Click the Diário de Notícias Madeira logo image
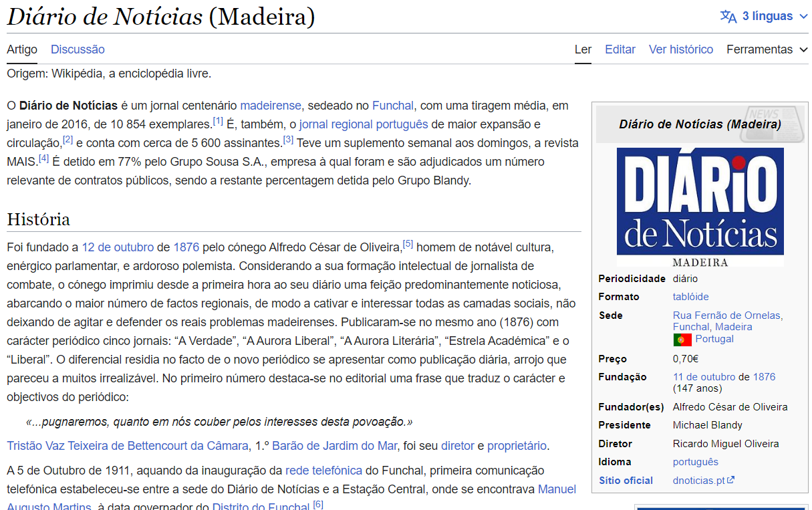The image size is (812, 510). coord(700,207)
